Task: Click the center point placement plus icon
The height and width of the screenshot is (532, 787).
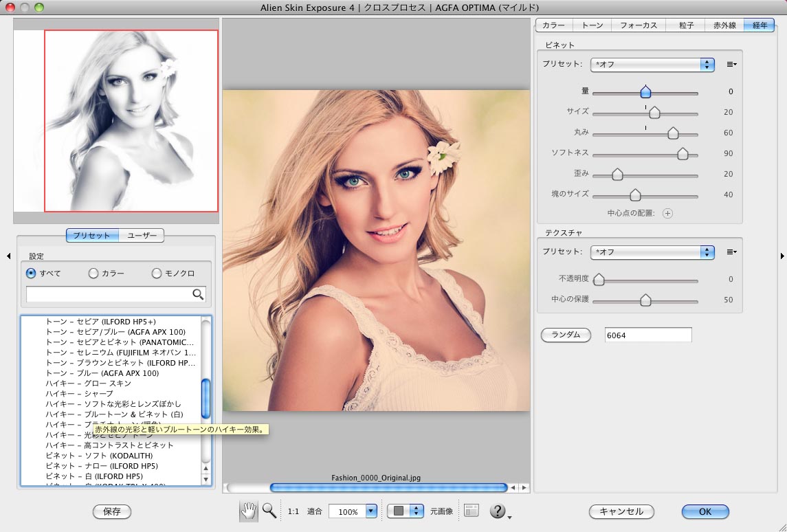Action: point(667,213)
